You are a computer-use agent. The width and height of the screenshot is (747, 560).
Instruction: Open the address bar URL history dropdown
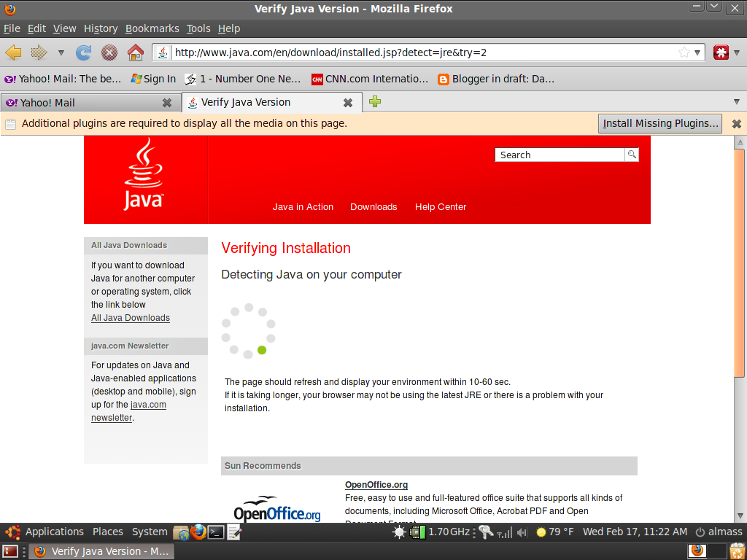point(697,52)
